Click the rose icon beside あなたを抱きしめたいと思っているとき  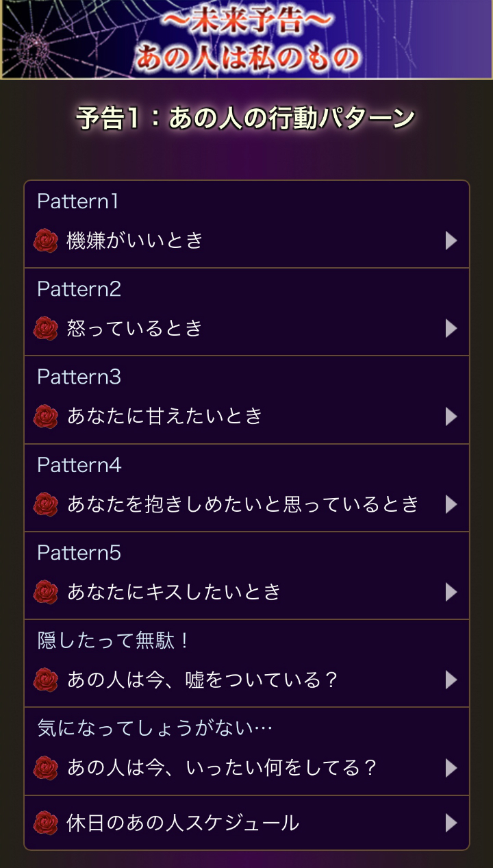click(x=46, y=504)
